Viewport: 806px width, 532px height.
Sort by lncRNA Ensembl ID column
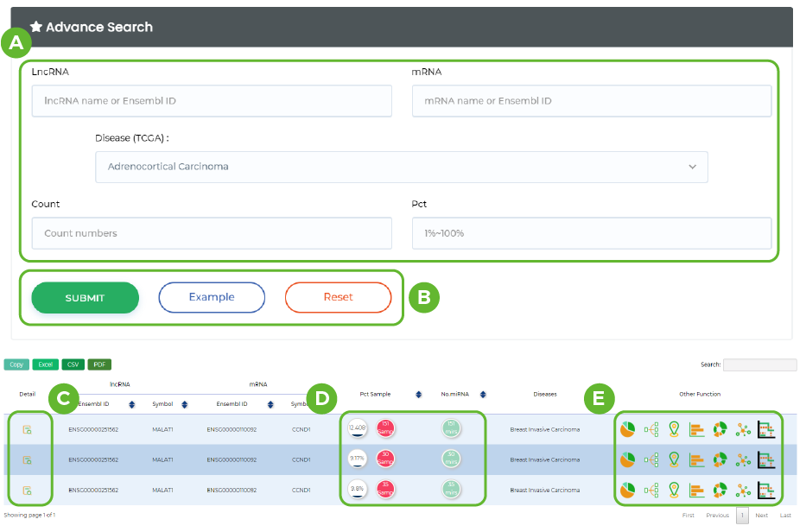131,404
